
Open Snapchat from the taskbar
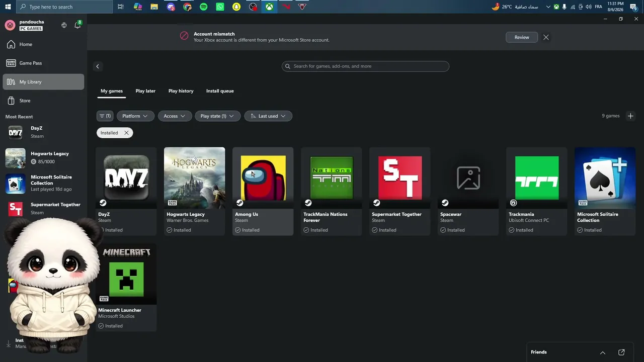click(236, 7)
